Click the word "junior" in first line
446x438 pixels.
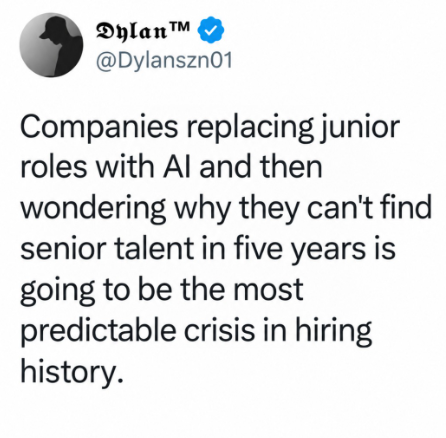coord(358,128)
